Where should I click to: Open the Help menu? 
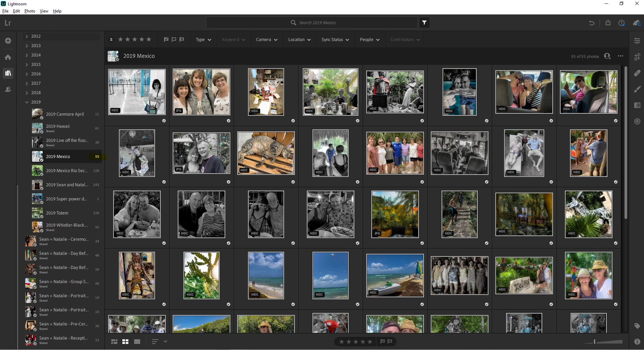tap(57, 11)
